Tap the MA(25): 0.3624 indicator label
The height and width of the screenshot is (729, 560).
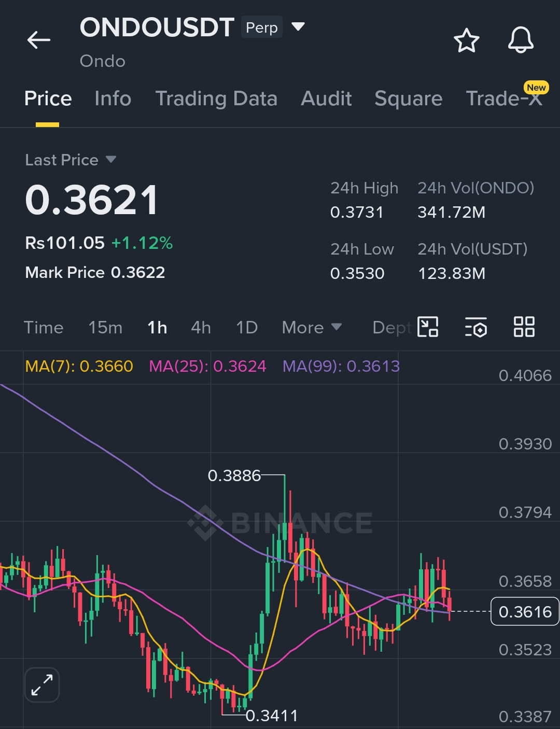207,366
